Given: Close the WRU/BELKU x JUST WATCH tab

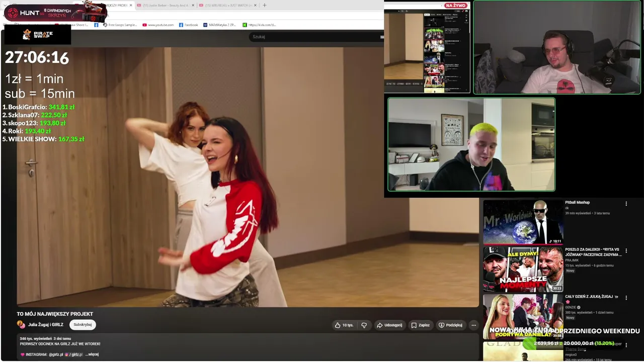Looking at the screenshot, I should [256, 6].
